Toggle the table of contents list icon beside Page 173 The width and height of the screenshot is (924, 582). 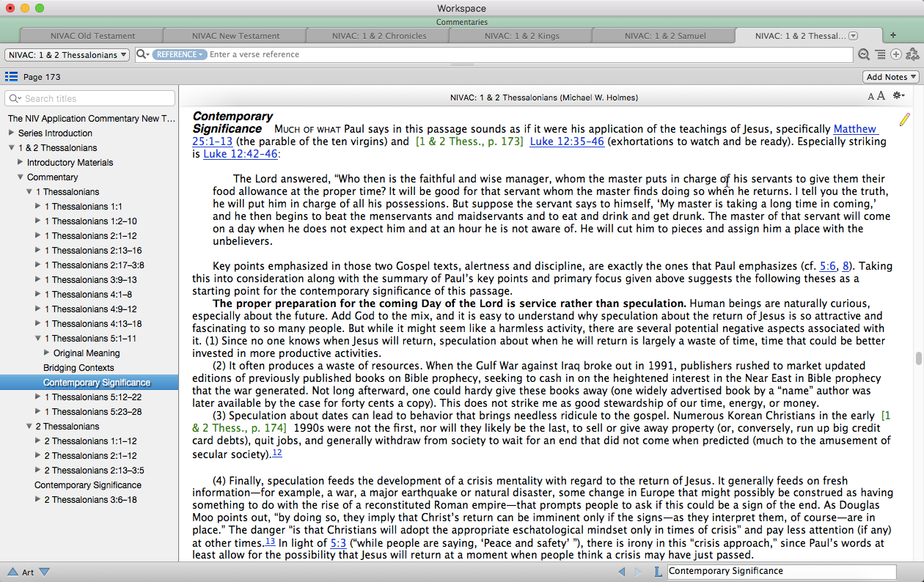pyautogui.click(x=11, y=76)
